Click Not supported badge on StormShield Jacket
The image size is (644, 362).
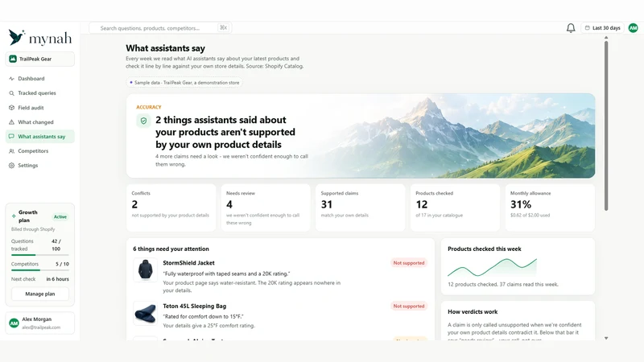tap(409, 263)
